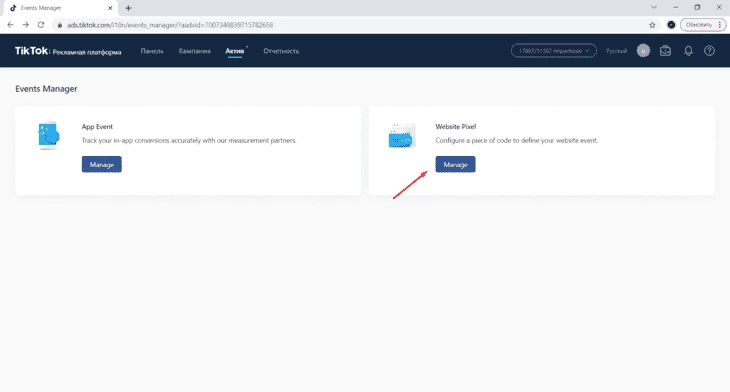Screen dimensions: 730x392
Task: Open the tab search chevron
Action: point(654,7)
